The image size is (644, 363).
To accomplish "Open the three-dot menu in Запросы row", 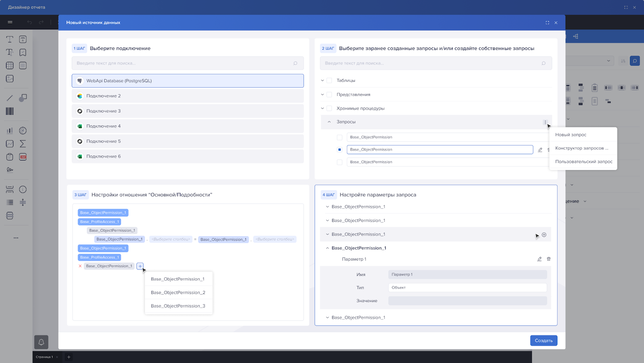I will point(545,122).
